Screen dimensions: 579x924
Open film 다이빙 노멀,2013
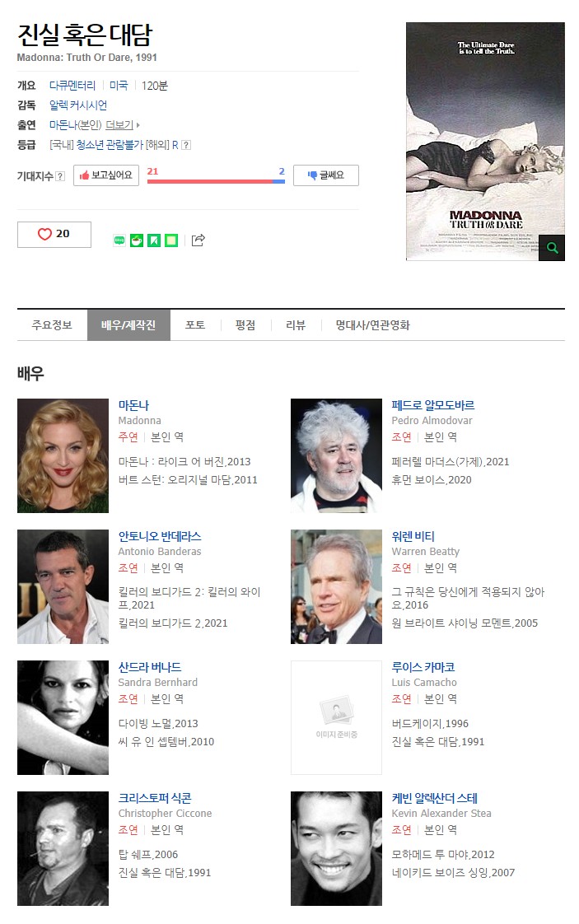[158, 723]
